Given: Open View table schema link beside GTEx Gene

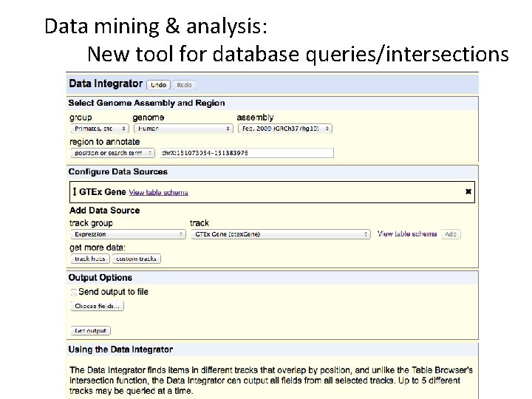Looking at the screenshot, I should click(x=158, y=192).
